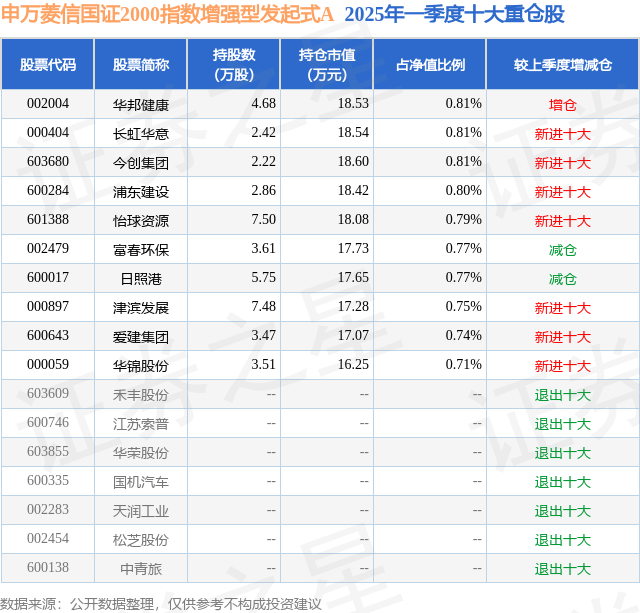Select stock name 今创集团
Viewport: 640px width, 613px height.
141,163
